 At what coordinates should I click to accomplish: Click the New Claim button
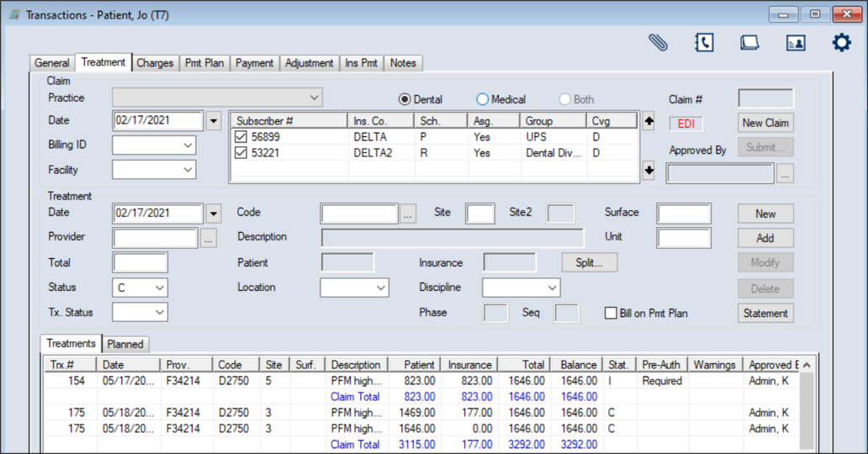pyautogui.click(x=765, y=123)
